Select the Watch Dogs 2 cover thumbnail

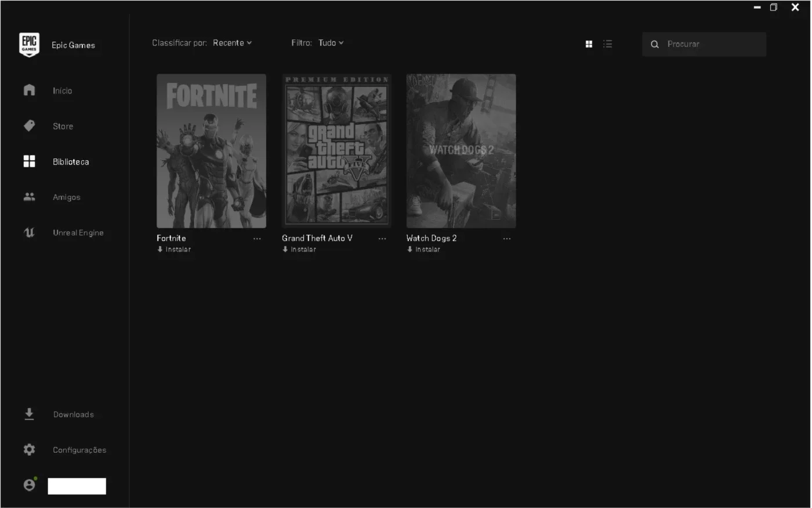point(461,151)
